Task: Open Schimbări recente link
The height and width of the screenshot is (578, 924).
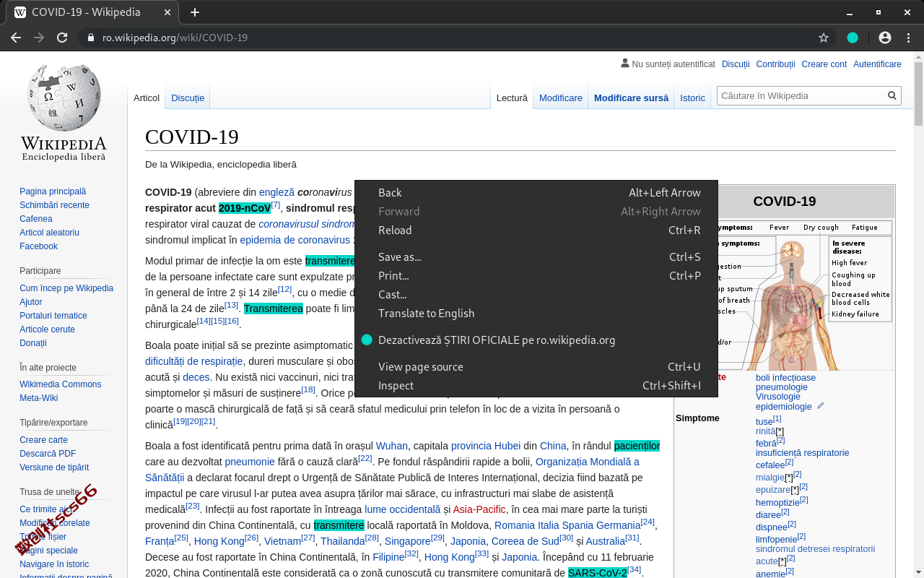Action: [x=55, y=205]
